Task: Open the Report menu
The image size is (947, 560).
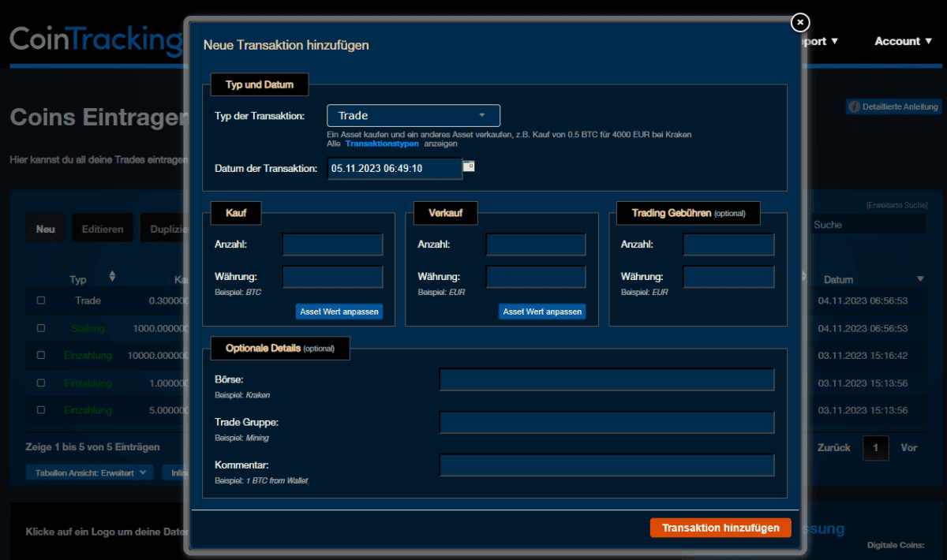Action: 818,41
